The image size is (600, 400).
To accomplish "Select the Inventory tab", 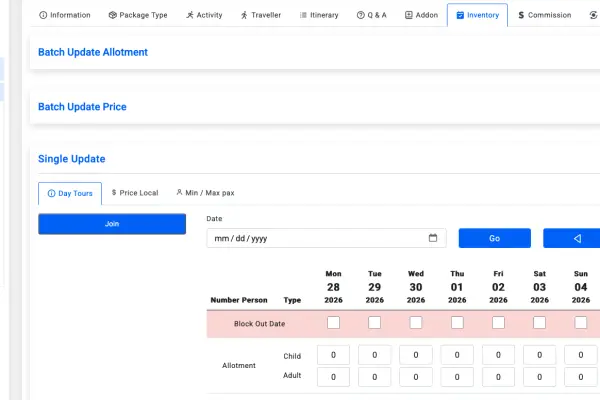I will point(478,15).
